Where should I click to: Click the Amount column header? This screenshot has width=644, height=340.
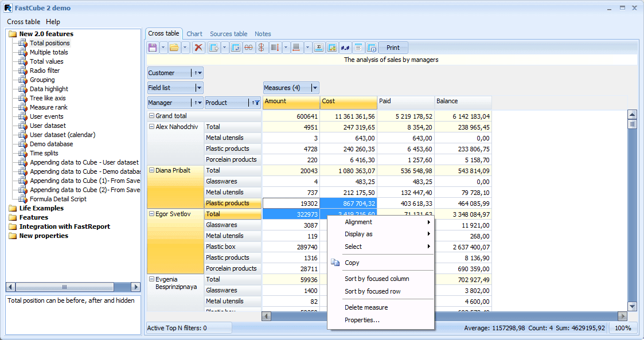coord(291,102)
